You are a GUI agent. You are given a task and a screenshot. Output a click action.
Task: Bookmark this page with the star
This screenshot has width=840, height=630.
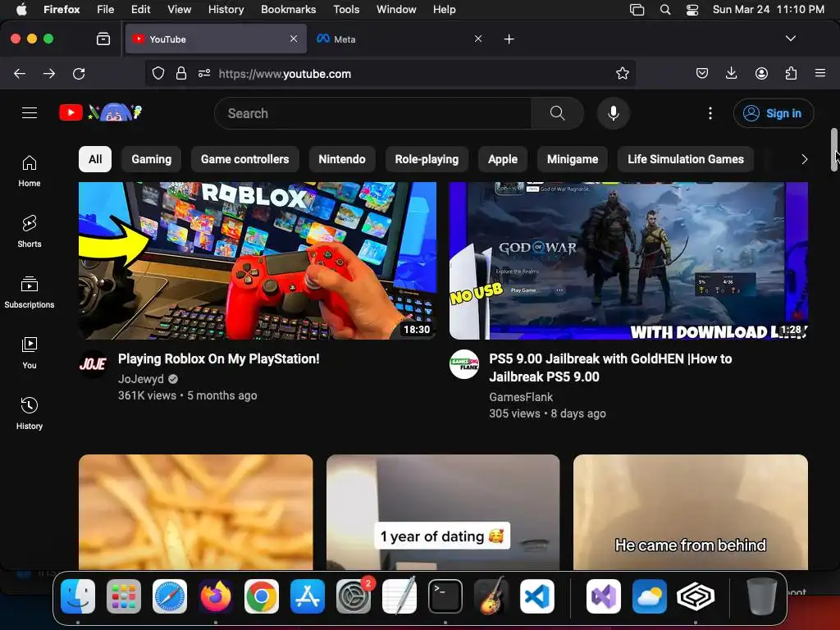(622, 73)
